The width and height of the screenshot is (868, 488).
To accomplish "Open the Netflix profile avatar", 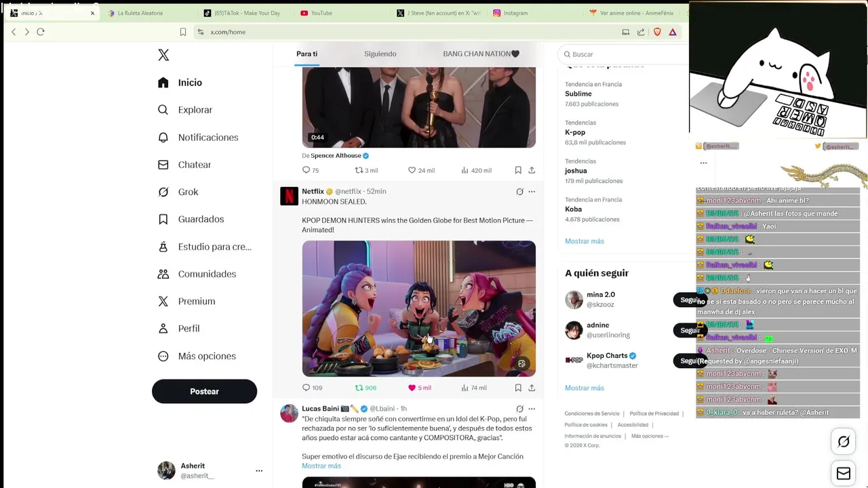I will tap(289, 196).
